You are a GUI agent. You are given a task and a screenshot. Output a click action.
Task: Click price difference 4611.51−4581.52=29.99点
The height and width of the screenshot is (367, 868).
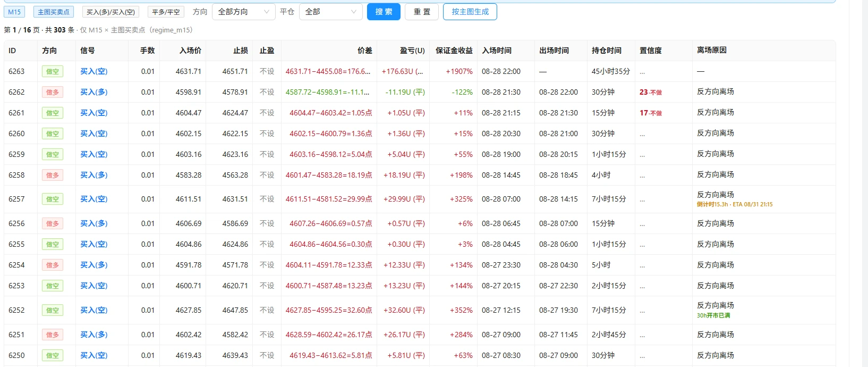coord(329,199)
